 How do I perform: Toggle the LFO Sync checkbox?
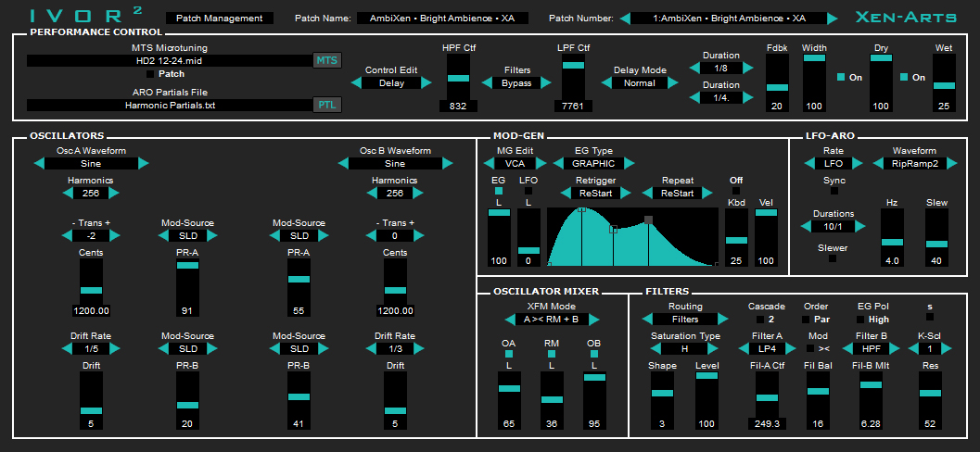tap(834, 191)
